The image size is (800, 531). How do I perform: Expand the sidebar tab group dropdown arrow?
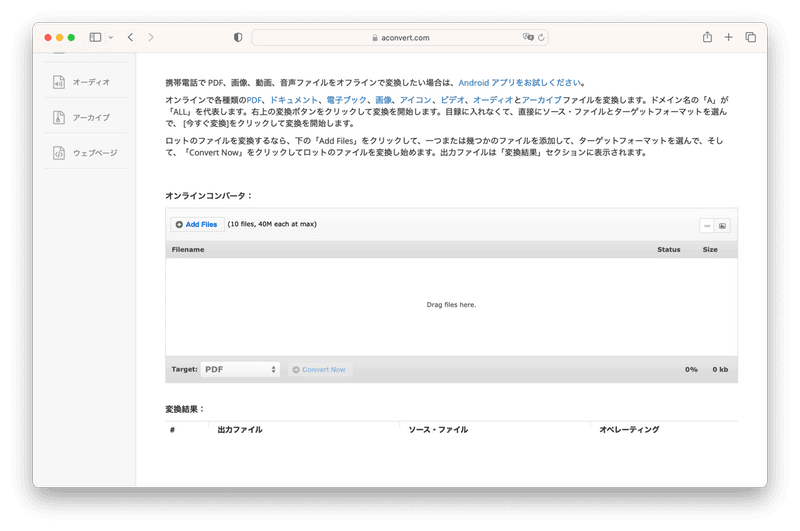[x=110, y=37]
